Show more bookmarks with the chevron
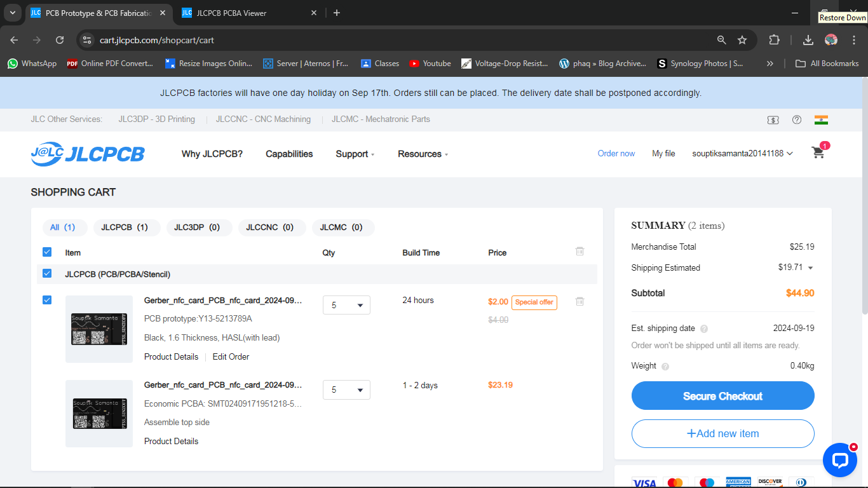 tap(770, 64)
